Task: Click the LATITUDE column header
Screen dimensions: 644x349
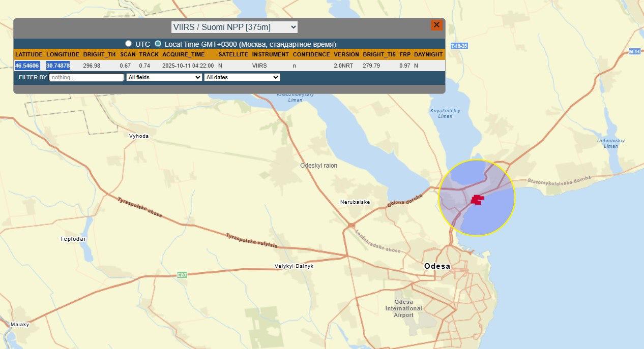Action: click(28, 54)
